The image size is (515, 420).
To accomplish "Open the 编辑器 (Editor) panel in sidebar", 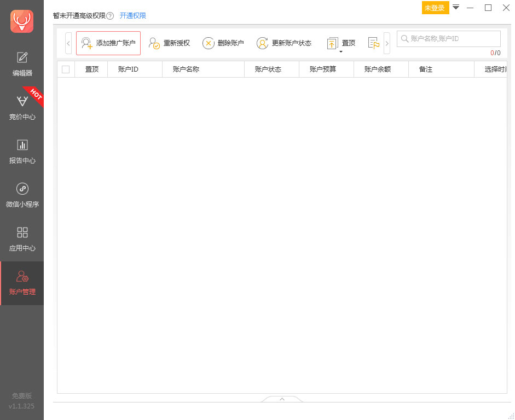I will pos(22,62).
